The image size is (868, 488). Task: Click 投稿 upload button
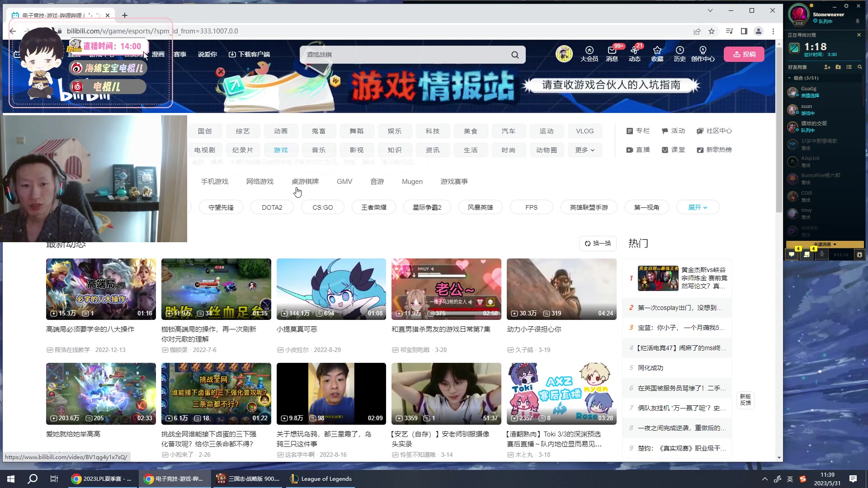coord(744,54)
